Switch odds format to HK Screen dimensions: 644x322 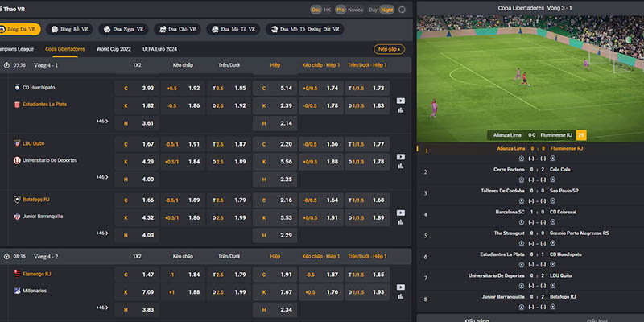[327, 10]
